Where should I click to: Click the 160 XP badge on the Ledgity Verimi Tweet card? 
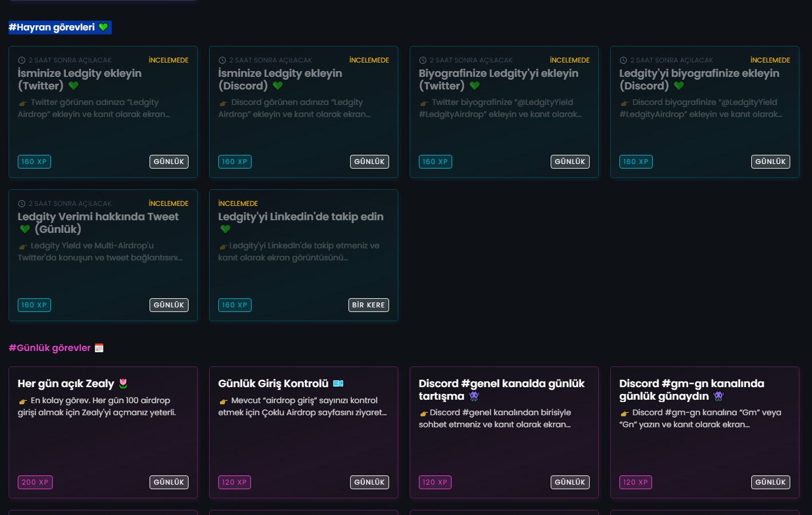[x=34, y=305]
